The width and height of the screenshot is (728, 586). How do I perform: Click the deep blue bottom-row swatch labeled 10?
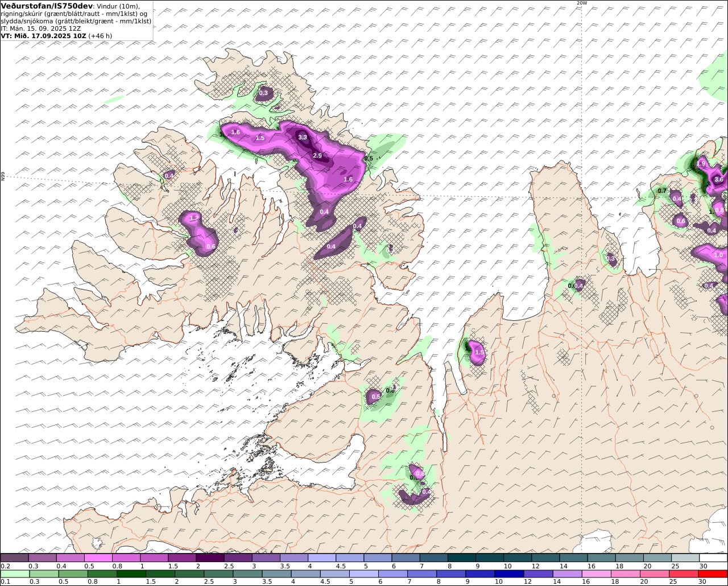click(x=509, y=573)
